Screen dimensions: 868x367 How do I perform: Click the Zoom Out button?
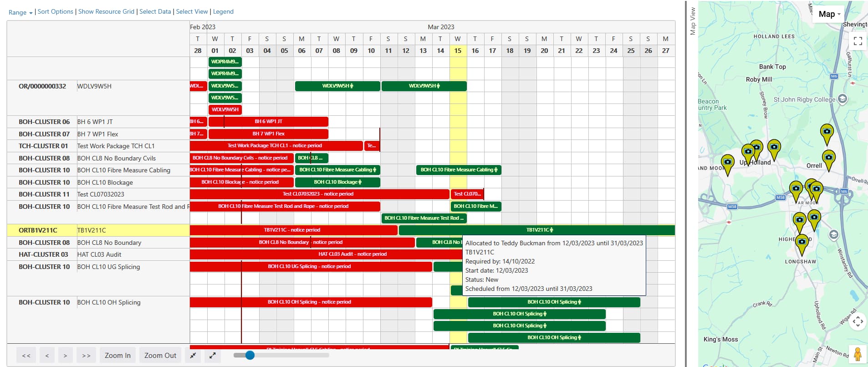coord(160,355)
